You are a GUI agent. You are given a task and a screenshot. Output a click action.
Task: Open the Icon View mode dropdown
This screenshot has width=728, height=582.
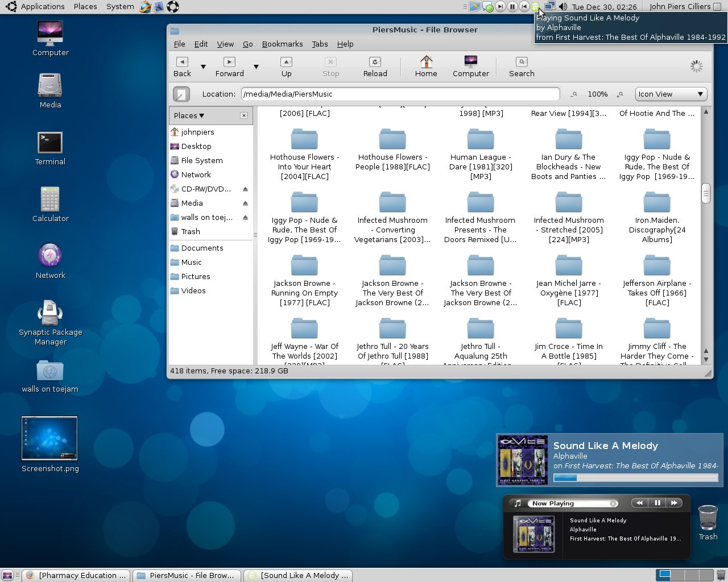[x=671, y=94]
